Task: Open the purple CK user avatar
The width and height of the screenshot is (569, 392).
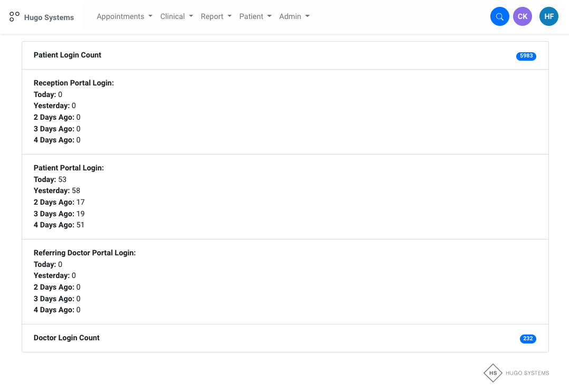Action: [x=522, y=16]
